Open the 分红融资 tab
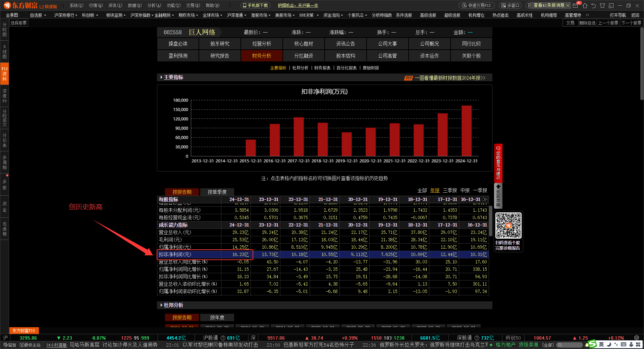 [x=304, y=56]
